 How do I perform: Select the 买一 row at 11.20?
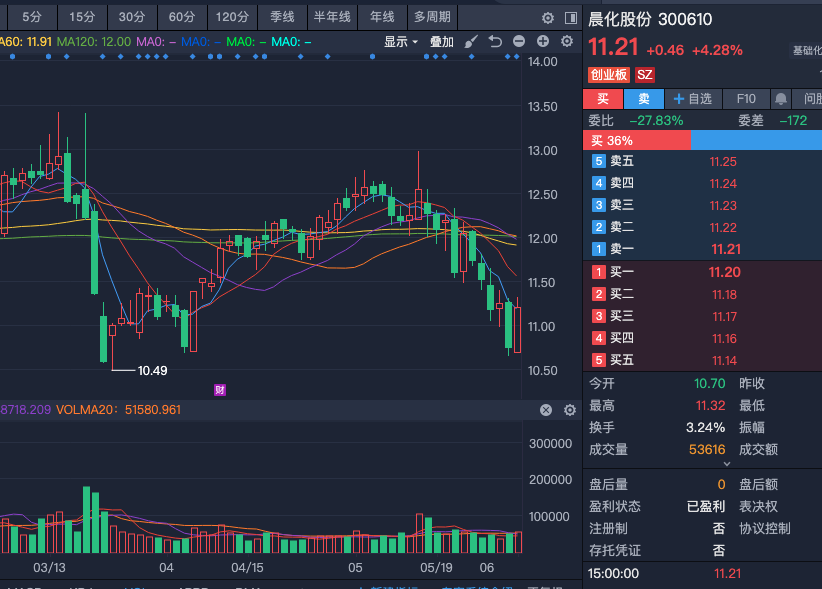point(702,272)
